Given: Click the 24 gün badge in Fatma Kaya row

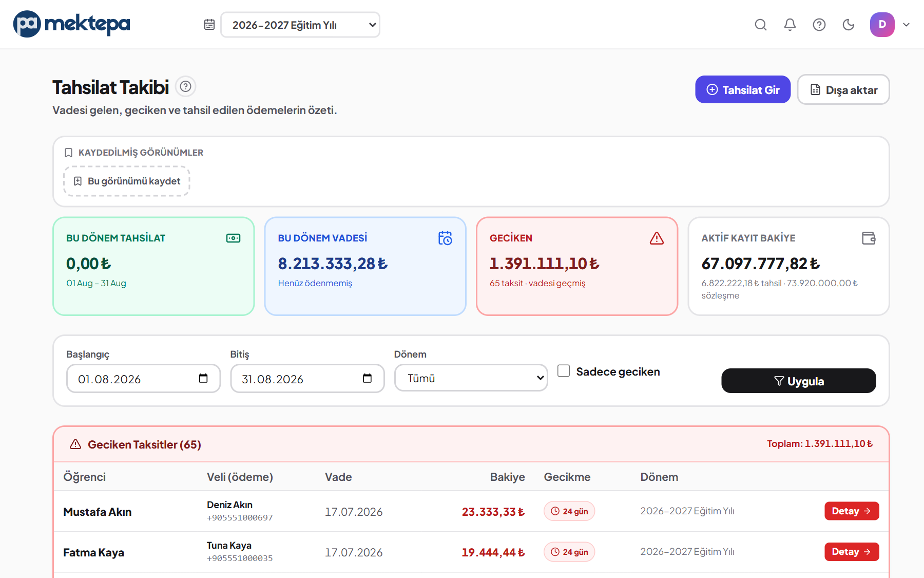Looking at the screenshot, I should 569,552.
